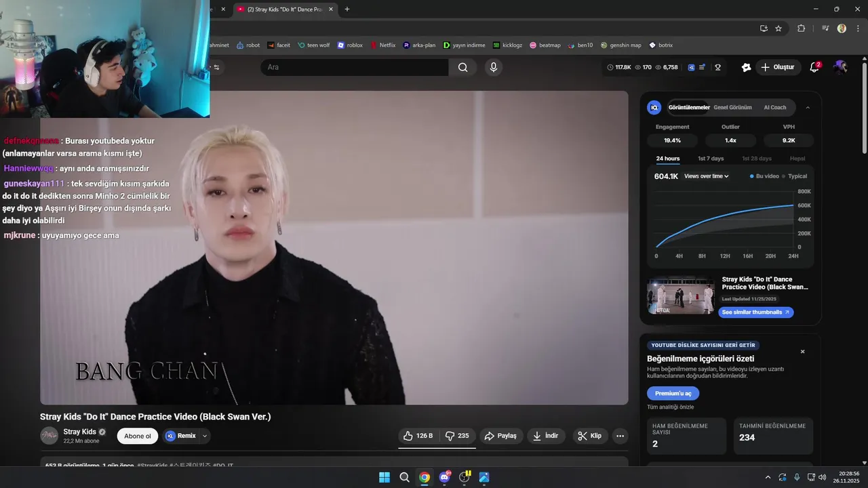868x488 pixels.
Task: Click the vidIQ list icon in header
Action: pyautogui.click(x=703, y=67)
